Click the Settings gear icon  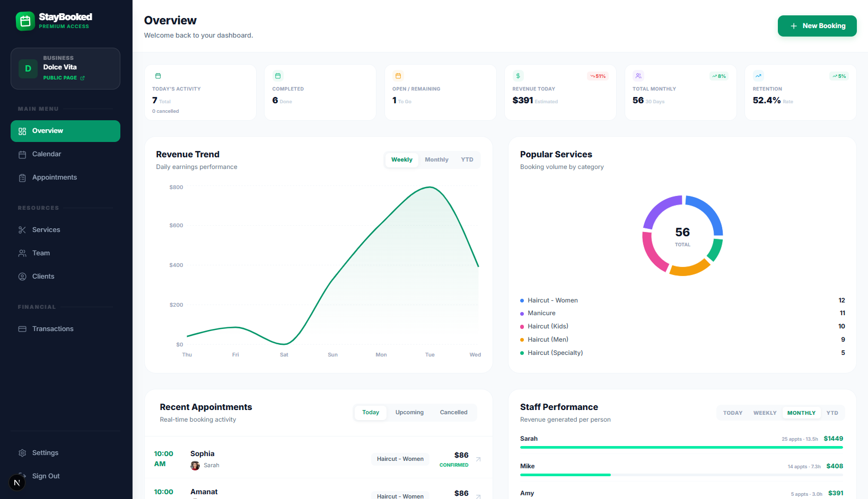tap(22, 452)
